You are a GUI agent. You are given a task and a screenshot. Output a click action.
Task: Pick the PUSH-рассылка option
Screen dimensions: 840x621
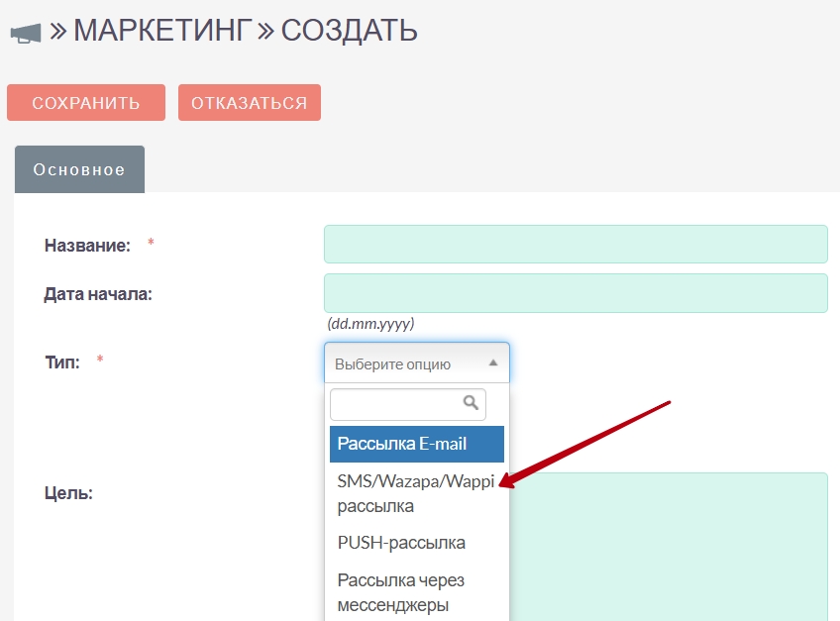tap(401, 543)
